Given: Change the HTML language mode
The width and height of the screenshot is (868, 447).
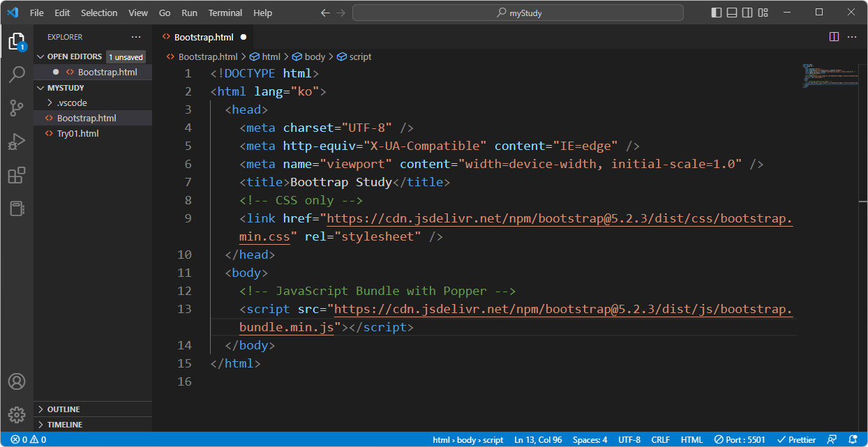Looking at the screenshot, I should (x=692, y=440).
